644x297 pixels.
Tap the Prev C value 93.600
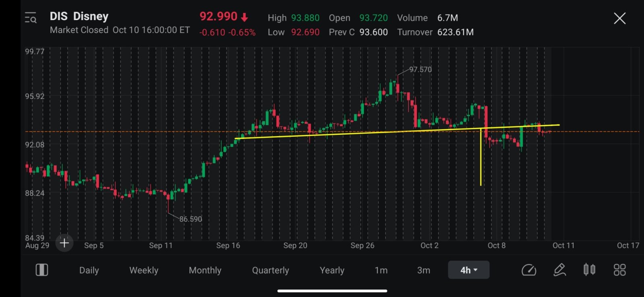374,32
